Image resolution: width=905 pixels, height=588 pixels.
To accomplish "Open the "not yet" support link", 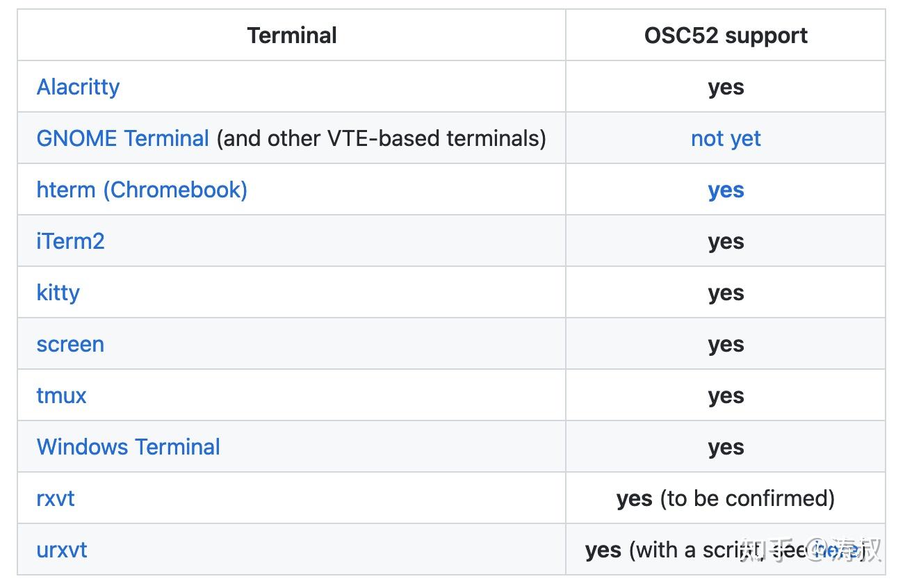I will pos(726,138).
